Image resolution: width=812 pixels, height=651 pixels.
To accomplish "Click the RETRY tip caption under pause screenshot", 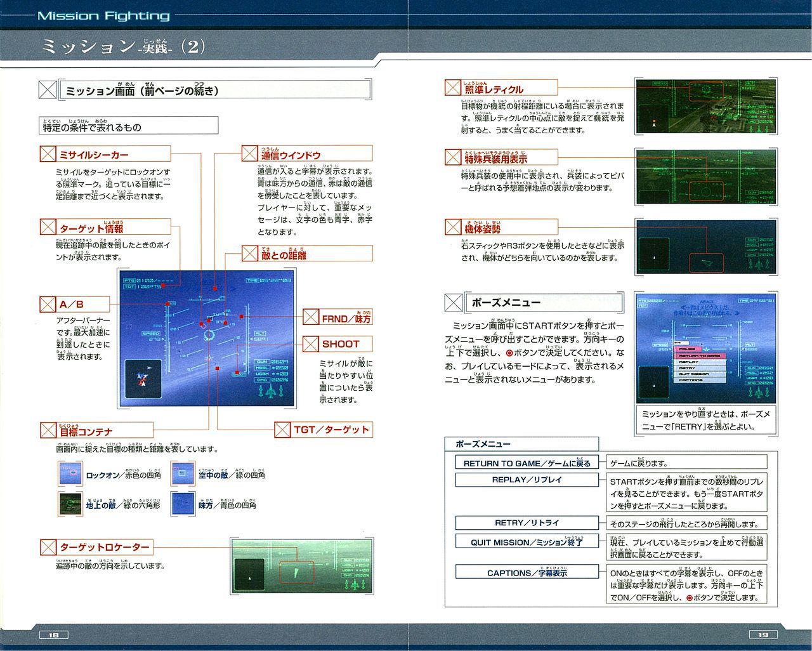I will [706, 420].
